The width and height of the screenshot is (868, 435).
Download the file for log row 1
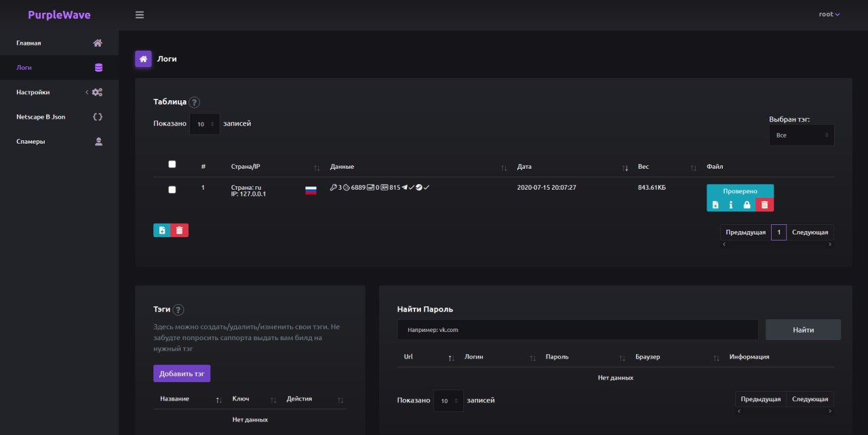click(x=715, y=205)
